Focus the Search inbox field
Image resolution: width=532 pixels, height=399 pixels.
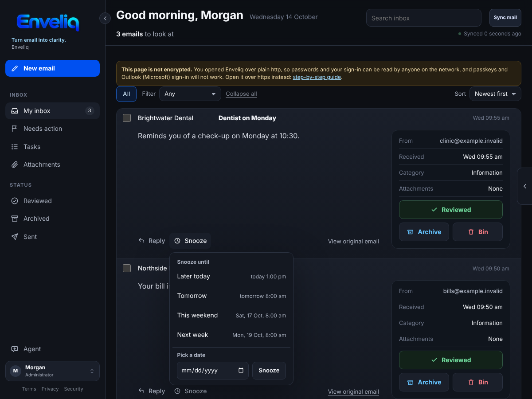click(424, 18)
